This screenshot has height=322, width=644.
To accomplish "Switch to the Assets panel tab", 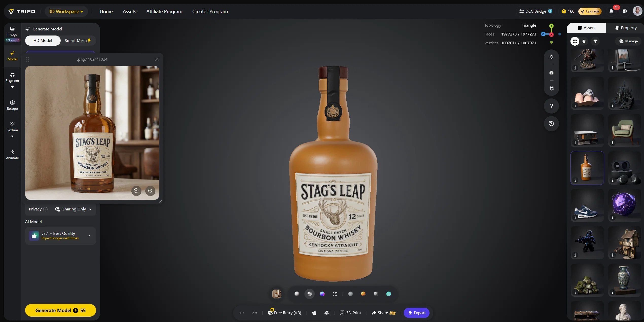I will 586,28.
